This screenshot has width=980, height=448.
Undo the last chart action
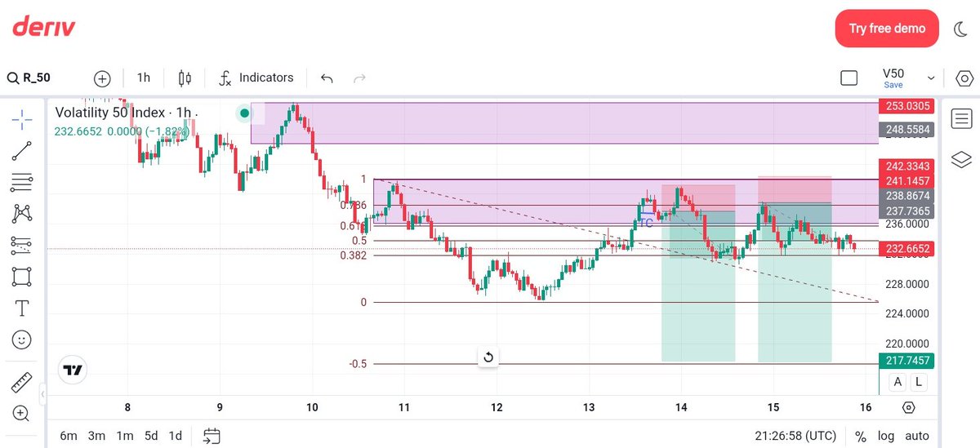(x=327, y=78)
